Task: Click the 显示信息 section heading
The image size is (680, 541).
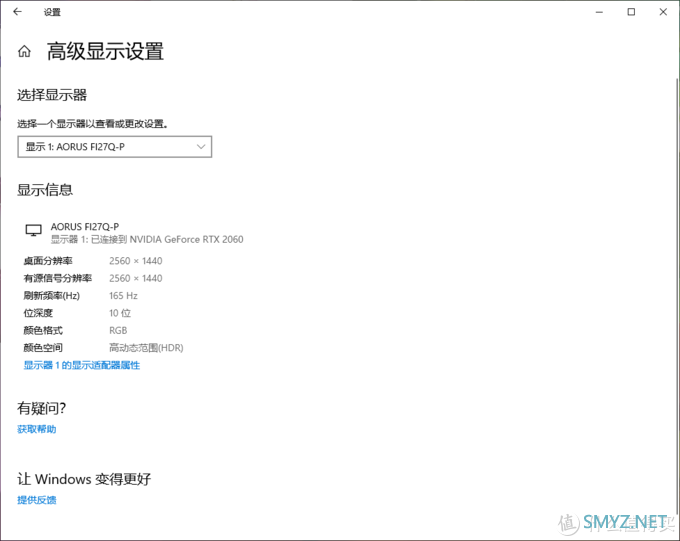Action: click(x=45, y=190)
